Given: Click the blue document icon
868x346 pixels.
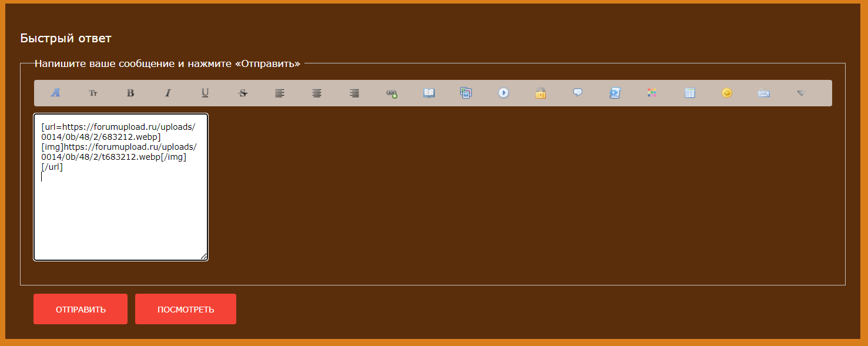Looking at the screenshot, I should coord(615,93).
